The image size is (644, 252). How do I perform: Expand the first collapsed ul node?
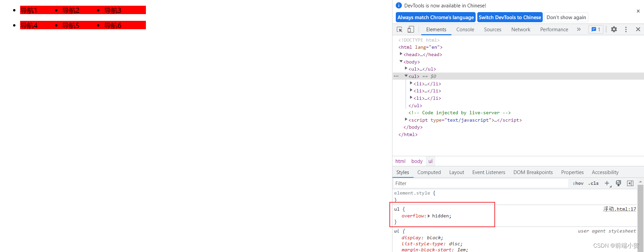pyautogui.click(x=406, y=68)
